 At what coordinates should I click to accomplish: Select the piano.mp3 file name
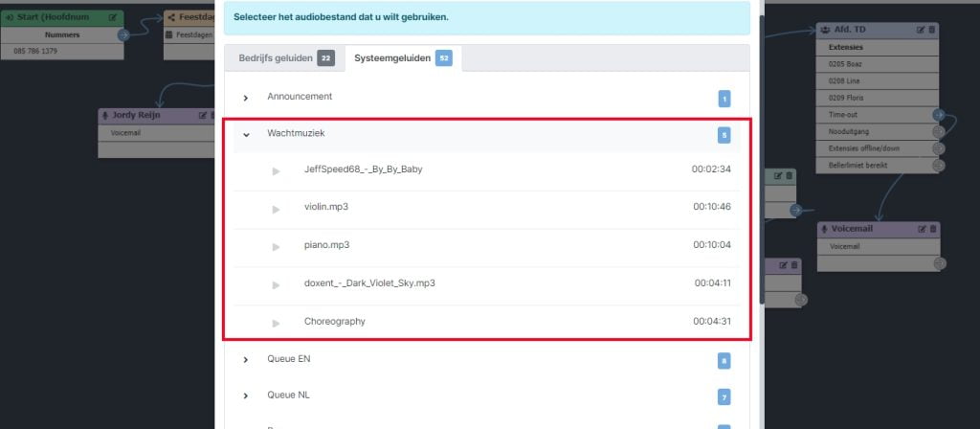[x=327, y=244]
